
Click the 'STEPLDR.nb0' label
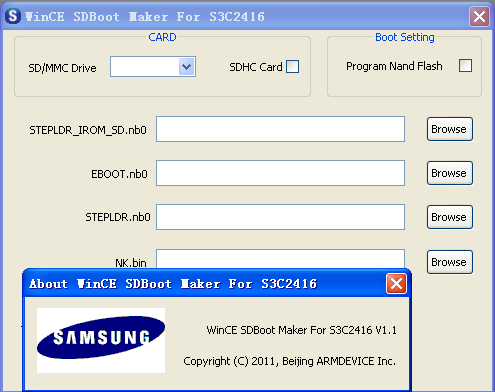(118, 217)
